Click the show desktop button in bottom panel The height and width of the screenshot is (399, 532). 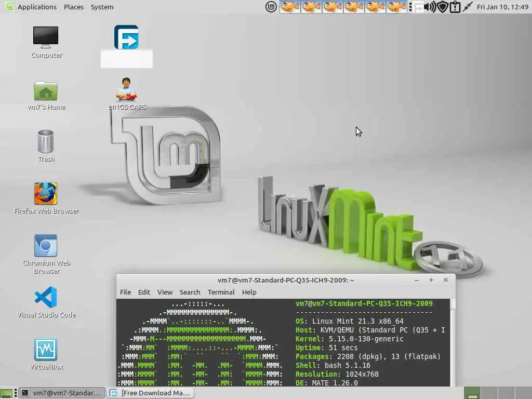pyautogui.click(x=6, y=393)
